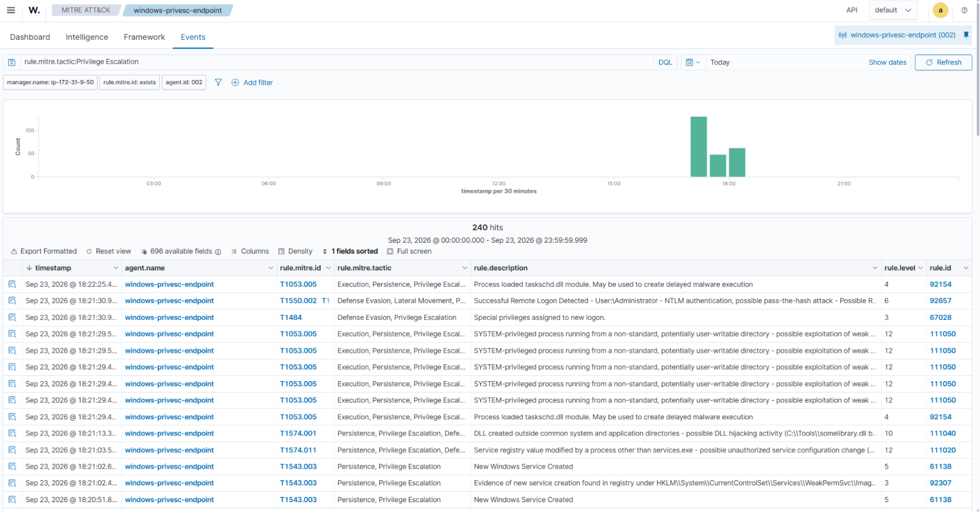Screen dimensions: 980x513
Task: Open rule.id column header menu
Action: click(966, 268)
